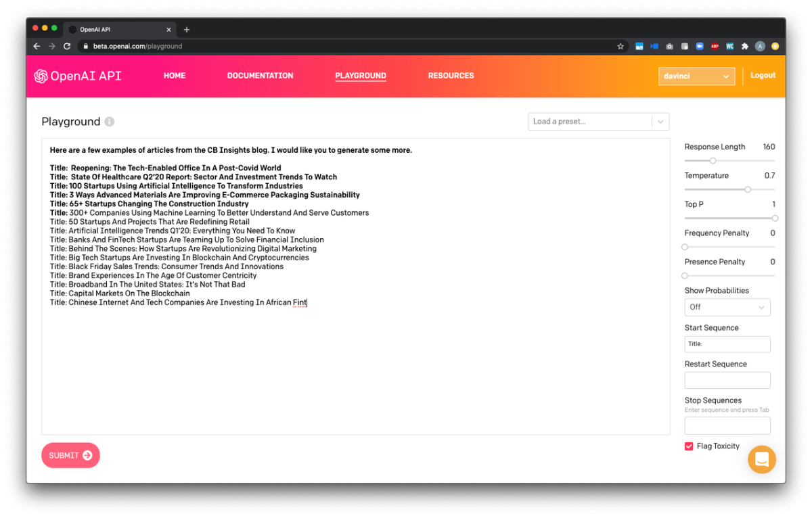
Task: Click the Stop Sequences input field
Action: [x=727, y=425]
